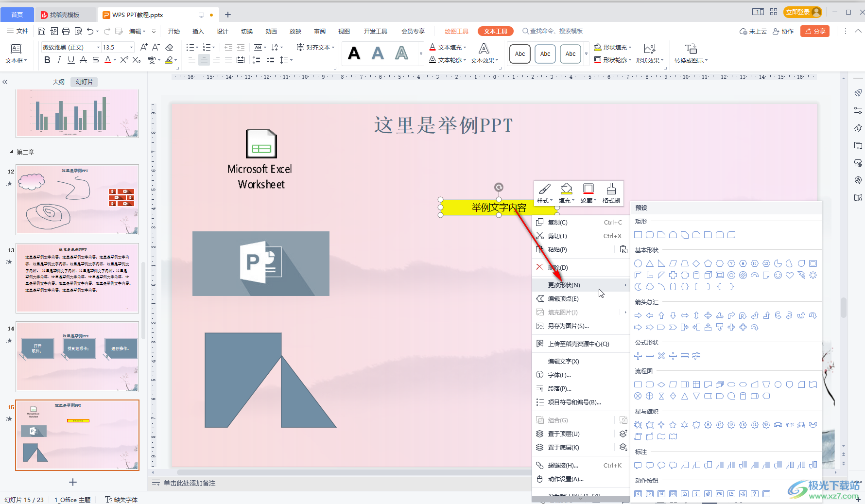
Task: Click the Excel worksheet object icon
Action: [261, 144]
